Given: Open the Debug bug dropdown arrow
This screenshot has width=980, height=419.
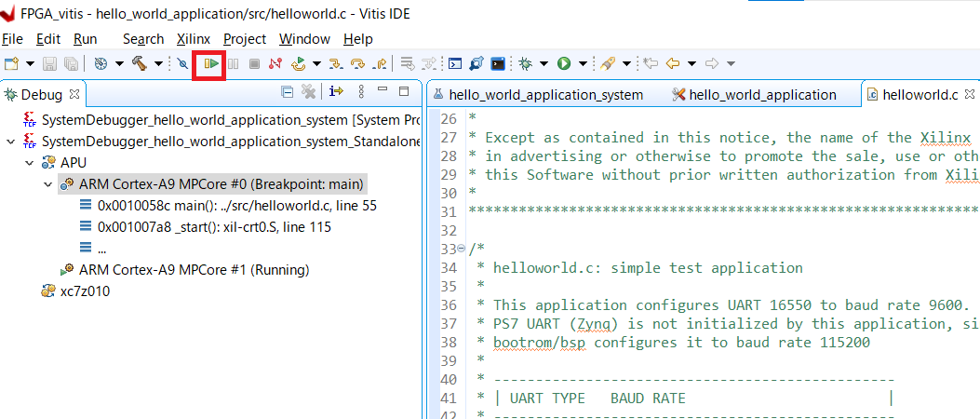Looking at the screenshot, I should pos(544,64).
